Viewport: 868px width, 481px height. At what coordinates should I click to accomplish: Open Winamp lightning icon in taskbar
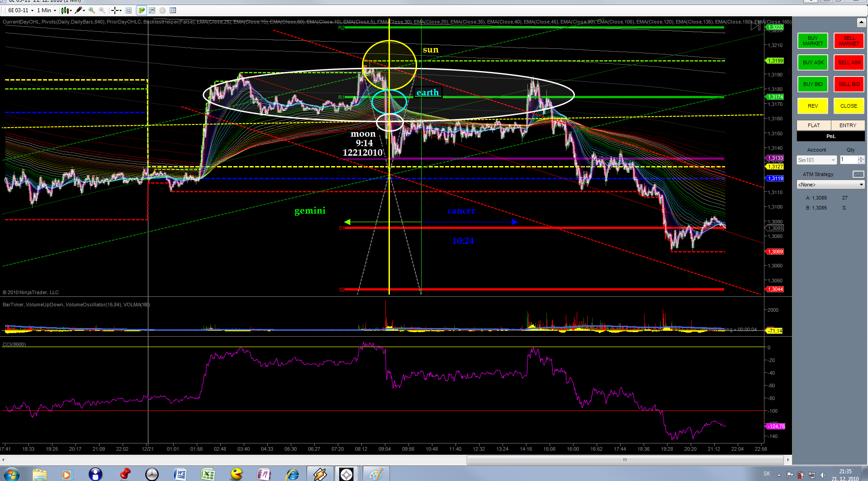point(320,474)
